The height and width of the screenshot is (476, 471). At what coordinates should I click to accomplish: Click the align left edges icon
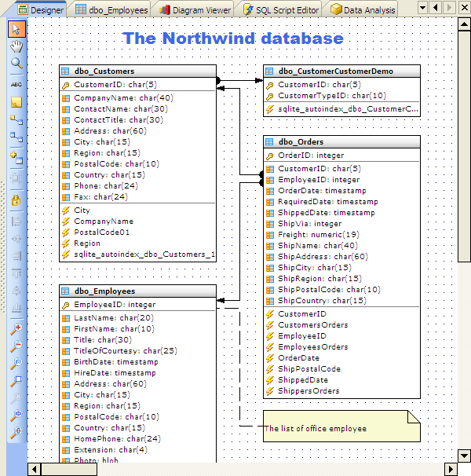pos(16,222)
